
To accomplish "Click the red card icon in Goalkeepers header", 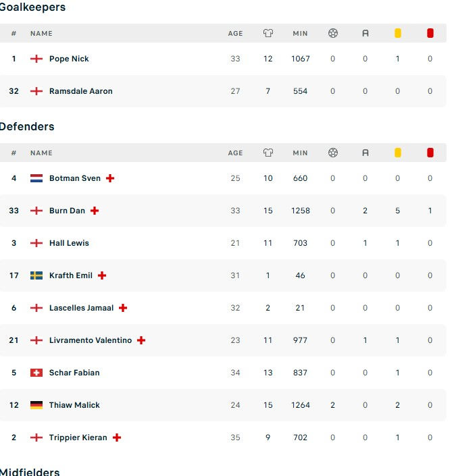I will [x=430, y=33].
